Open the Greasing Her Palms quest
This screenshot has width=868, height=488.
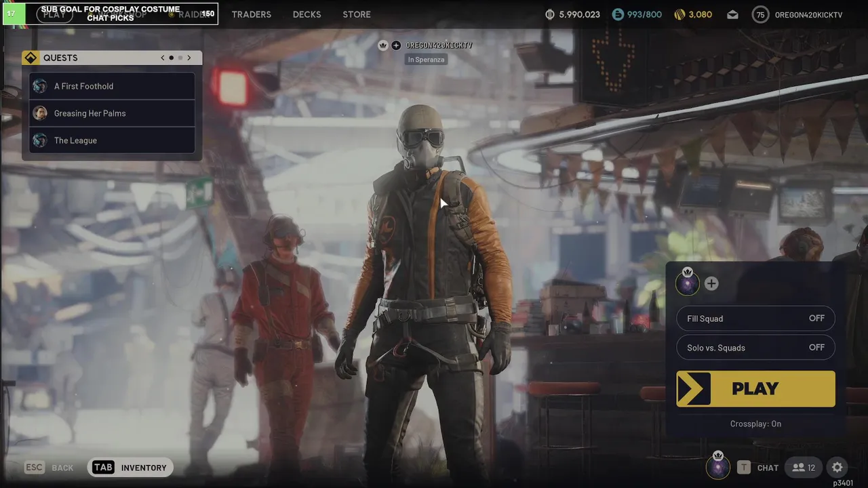click(113, 113)
